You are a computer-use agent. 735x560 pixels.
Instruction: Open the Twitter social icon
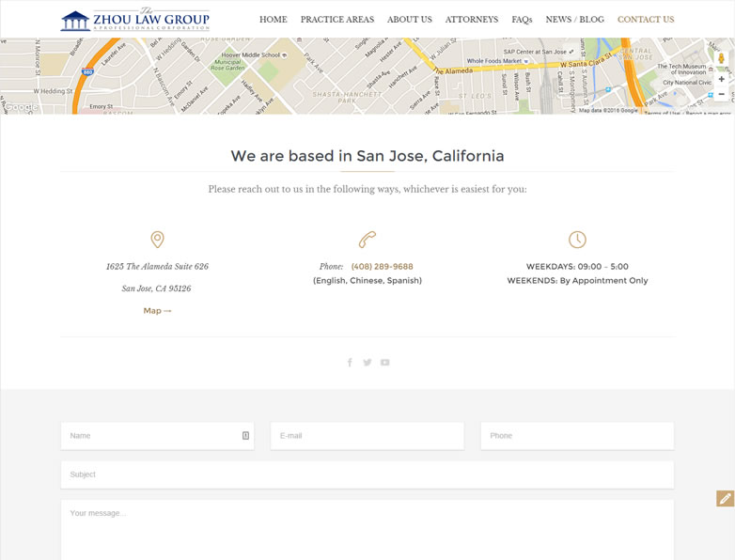click(367, 363)
